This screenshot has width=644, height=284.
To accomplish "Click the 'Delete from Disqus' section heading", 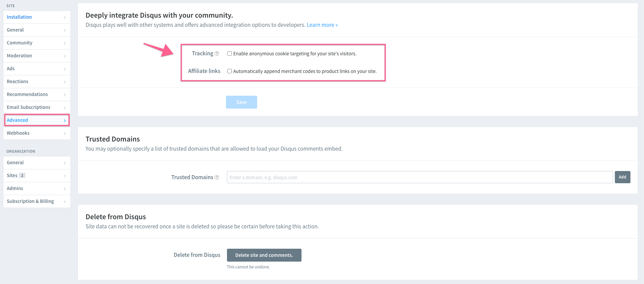I will pyautogui.click(x=116, y=217).
